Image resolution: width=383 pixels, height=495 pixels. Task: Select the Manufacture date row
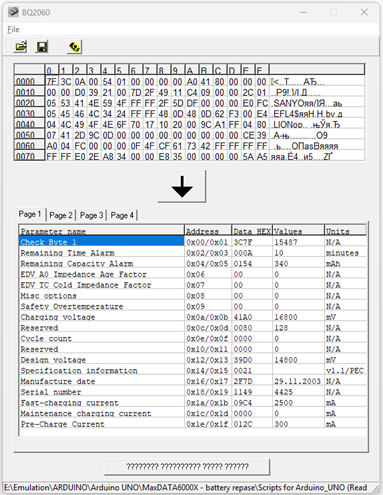[193, 381]
